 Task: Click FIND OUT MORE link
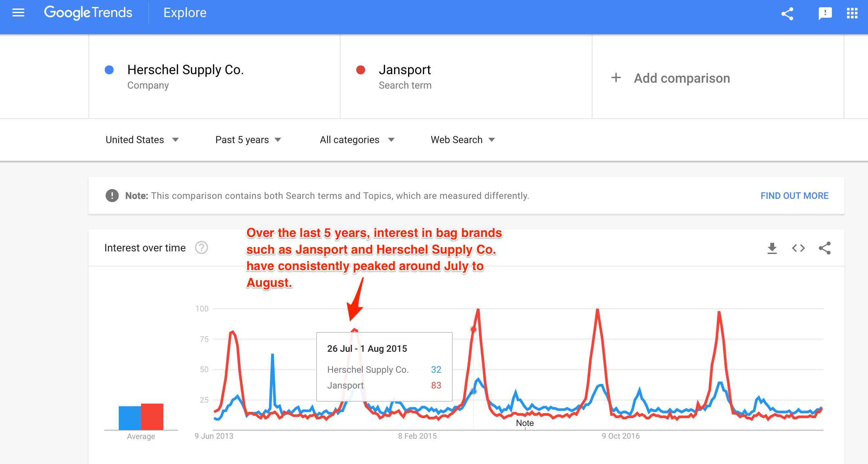coord(794,196)
